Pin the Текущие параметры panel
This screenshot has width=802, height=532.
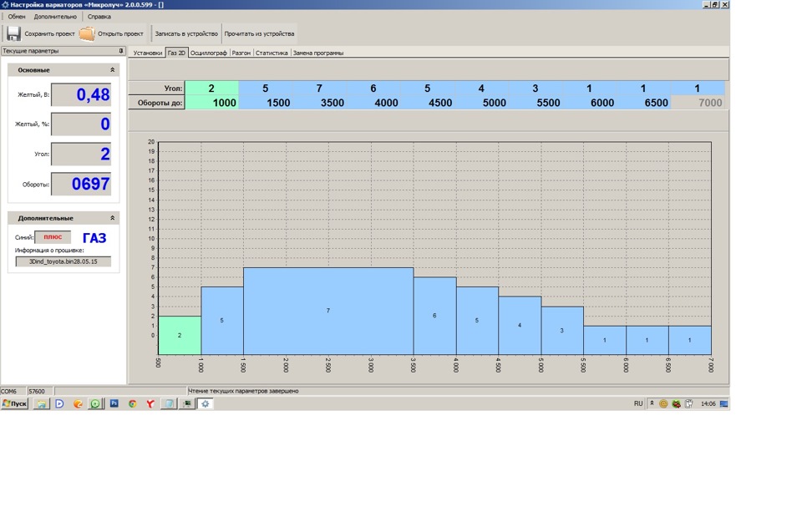point(120,51)
